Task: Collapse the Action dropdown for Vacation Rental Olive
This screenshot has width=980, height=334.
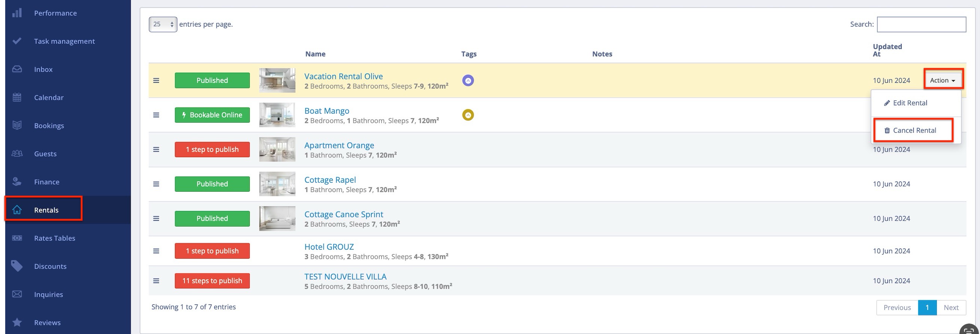Action: [942, 80]
